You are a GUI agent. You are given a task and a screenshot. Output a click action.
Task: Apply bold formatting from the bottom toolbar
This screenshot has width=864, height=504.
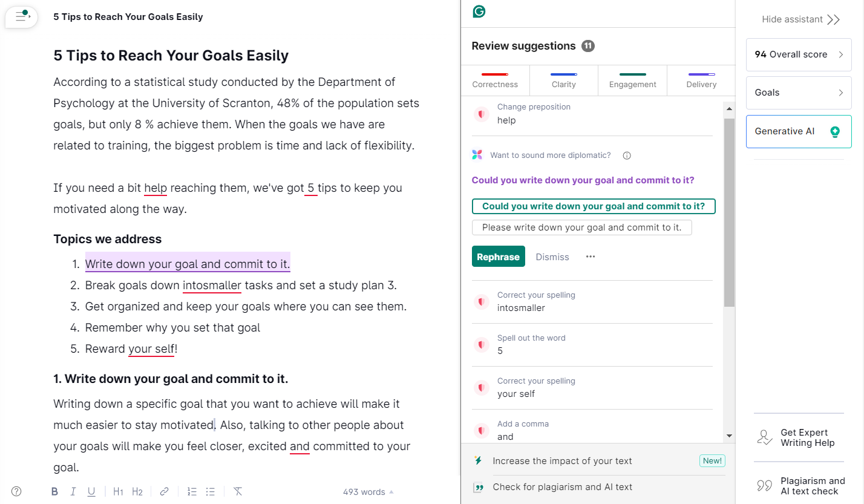pos(54,492)
